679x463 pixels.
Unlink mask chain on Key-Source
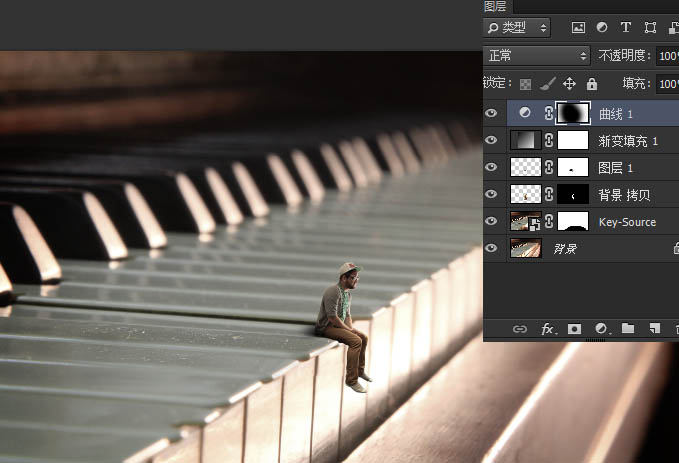(x=549, y=221)
